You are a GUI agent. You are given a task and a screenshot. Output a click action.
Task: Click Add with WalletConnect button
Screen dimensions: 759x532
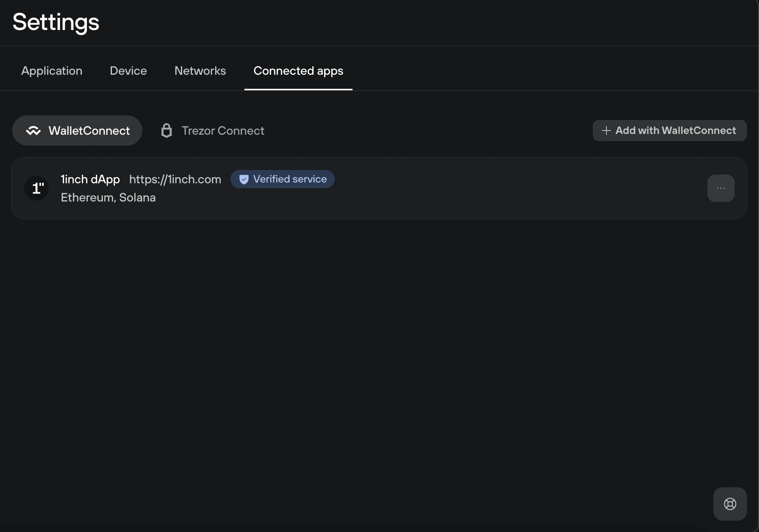coord(669,131)
